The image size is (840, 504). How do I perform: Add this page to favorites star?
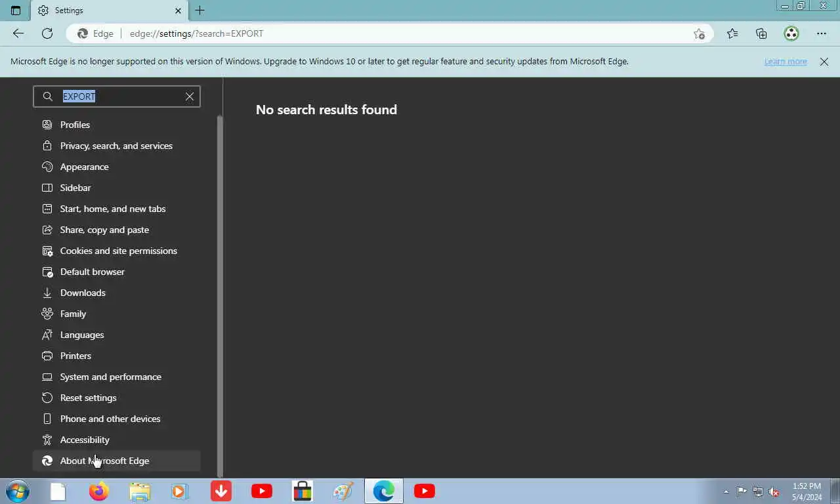point(700,33)
